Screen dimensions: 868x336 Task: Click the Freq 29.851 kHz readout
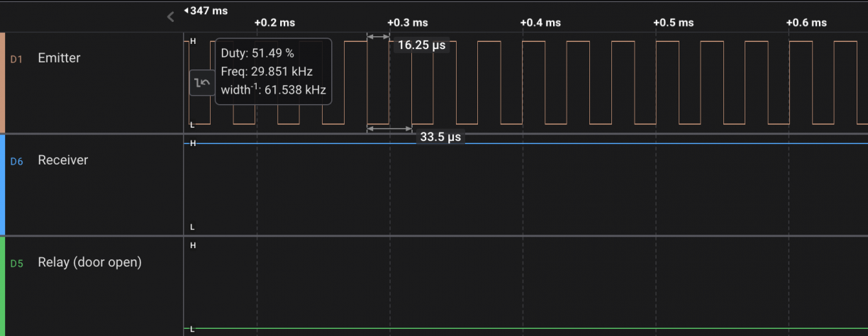pos(267,72)
